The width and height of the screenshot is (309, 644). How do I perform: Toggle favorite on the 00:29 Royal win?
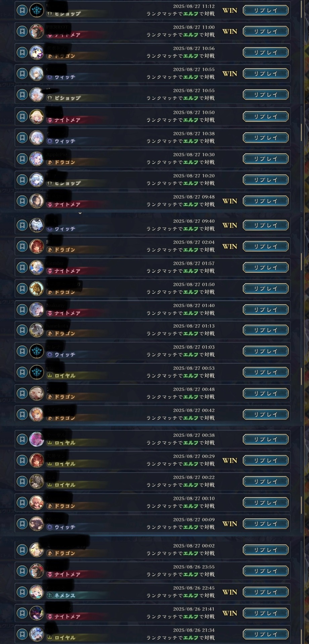22,461
